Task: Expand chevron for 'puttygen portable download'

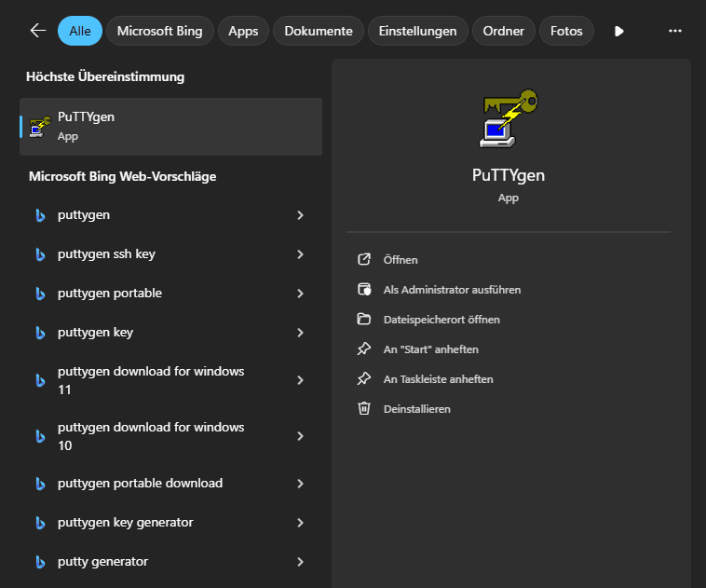Action: 300,484
